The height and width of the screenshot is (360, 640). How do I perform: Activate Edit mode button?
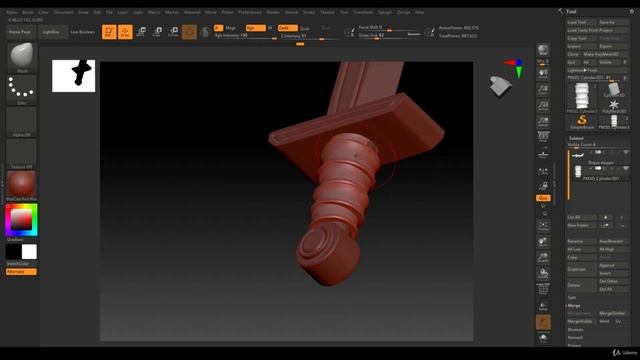pyautogui.click(x=109, y=32)
